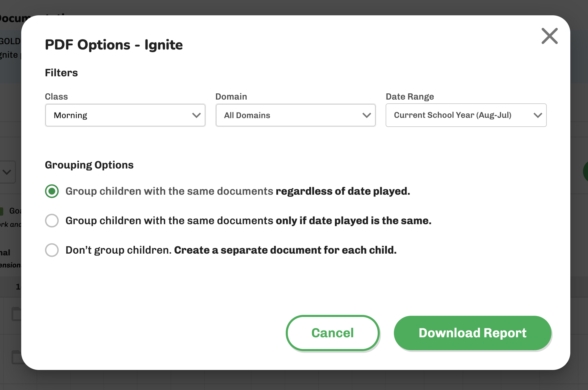
Task: Select grouping only if date played is same
Action: pos(52,221)
